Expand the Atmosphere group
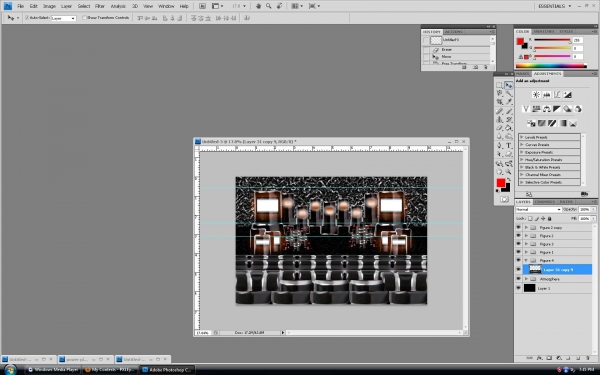Image resolution: width=600 pixels, height=375 pixels. tap(526, 279)
